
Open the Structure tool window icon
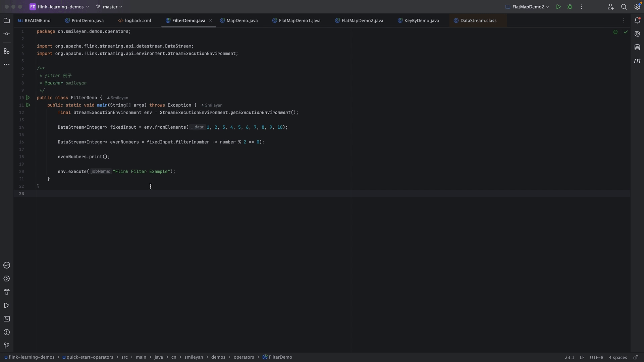[7, 51]
